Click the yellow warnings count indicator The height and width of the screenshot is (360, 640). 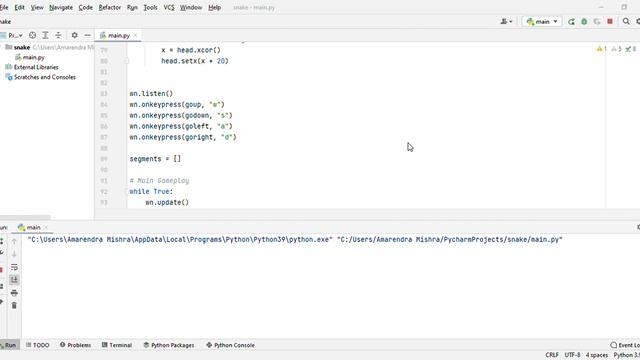(602, 49)
